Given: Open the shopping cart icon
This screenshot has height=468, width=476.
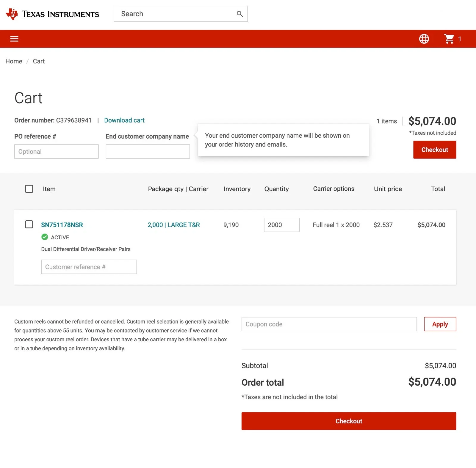Looking at the screenshot, I should point(449,39).
